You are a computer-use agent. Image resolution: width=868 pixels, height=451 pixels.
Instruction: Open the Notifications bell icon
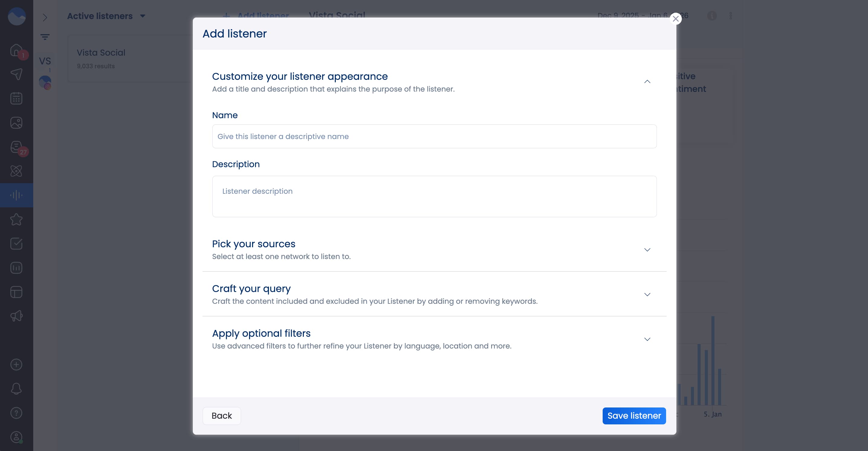pos(16,389)
